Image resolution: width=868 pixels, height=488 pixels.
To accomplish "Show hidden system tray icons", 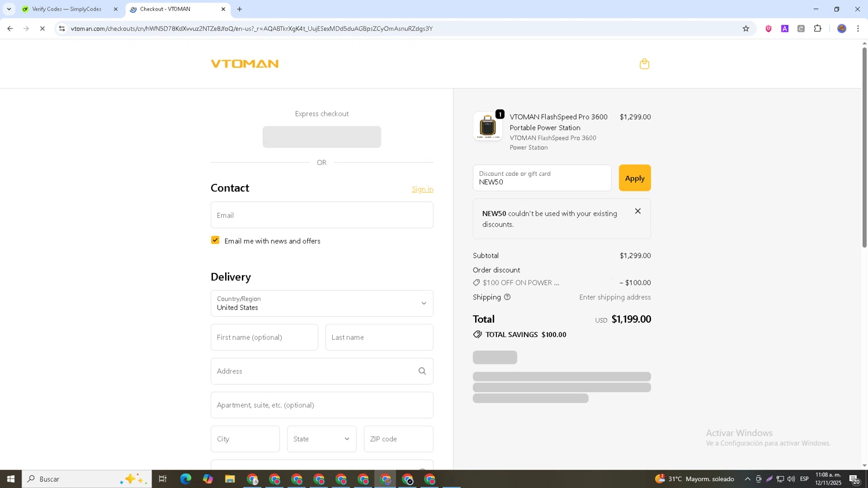I will pyautogui.click(x=748, y=479).
